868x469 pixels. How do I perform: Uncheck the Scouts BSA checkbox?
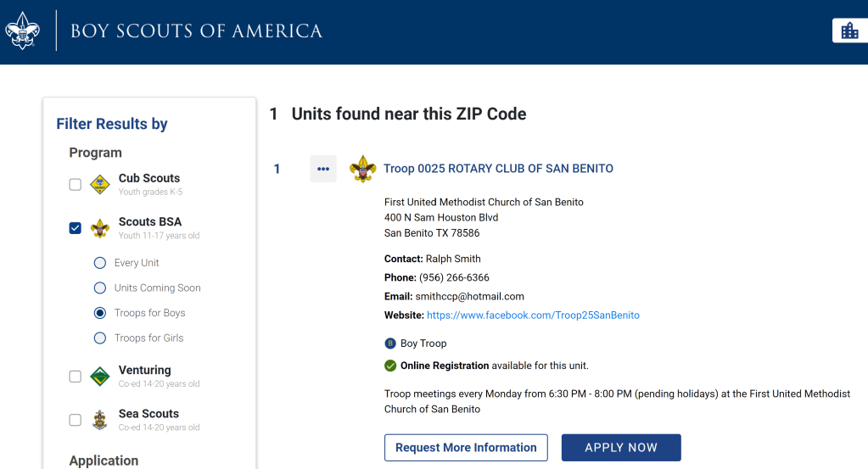(x=76, y=228)
